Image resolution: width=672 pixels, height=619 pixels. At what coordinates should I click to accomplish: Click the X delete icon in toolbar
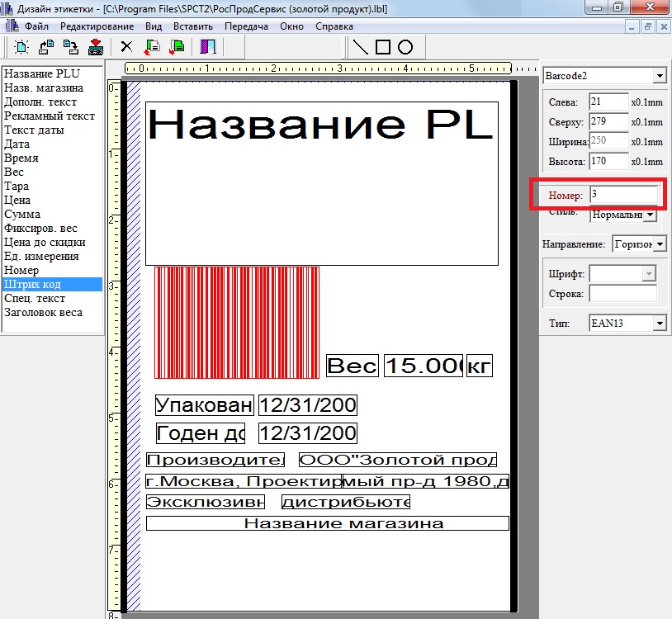coord(126,46)
